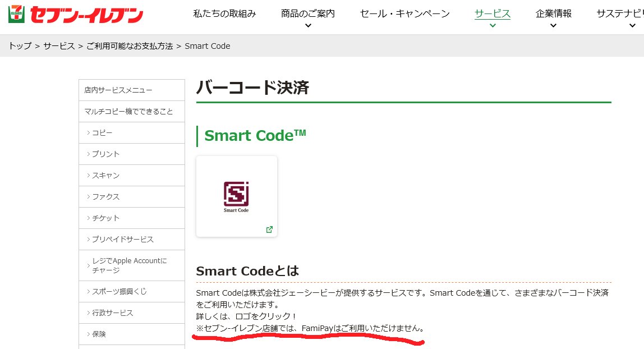Click the FamiPay notice line
The image size is (644, 349).
311,328
